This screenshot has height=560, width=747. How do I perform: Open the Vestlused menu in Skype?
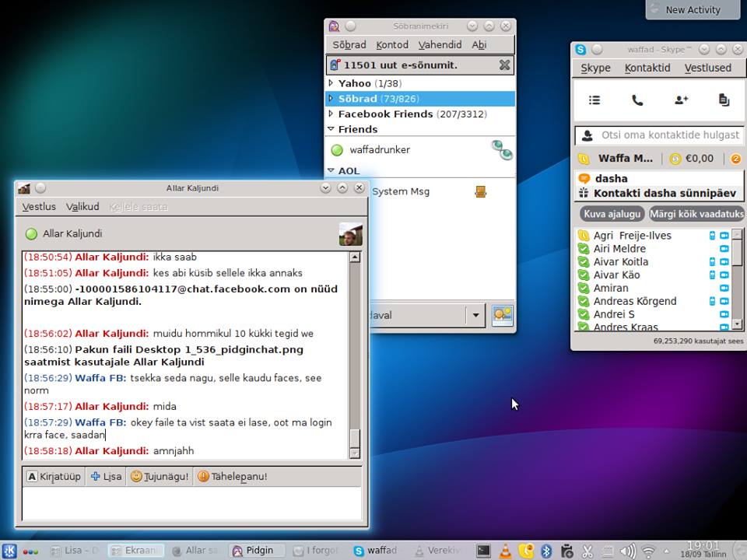[708, 68]
